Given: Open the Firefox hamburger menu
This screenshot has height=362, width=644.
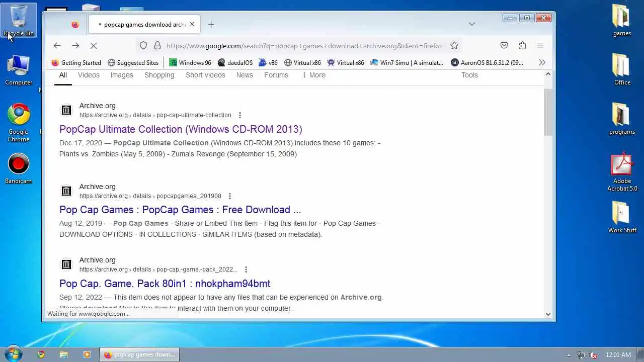Looking at the screenshot, I should [x=540, y=46].
